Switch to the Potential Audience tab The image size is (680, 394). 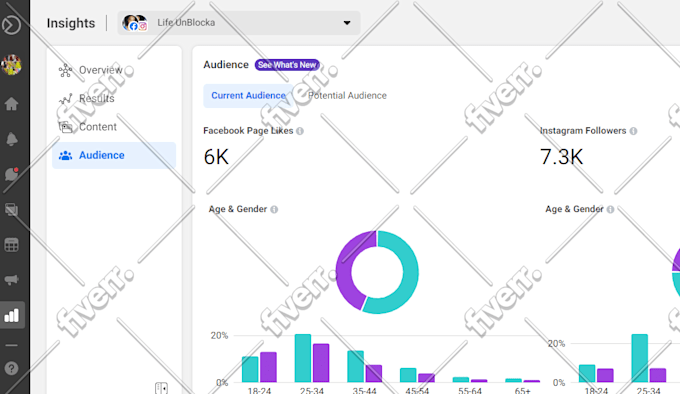[347, 95]
